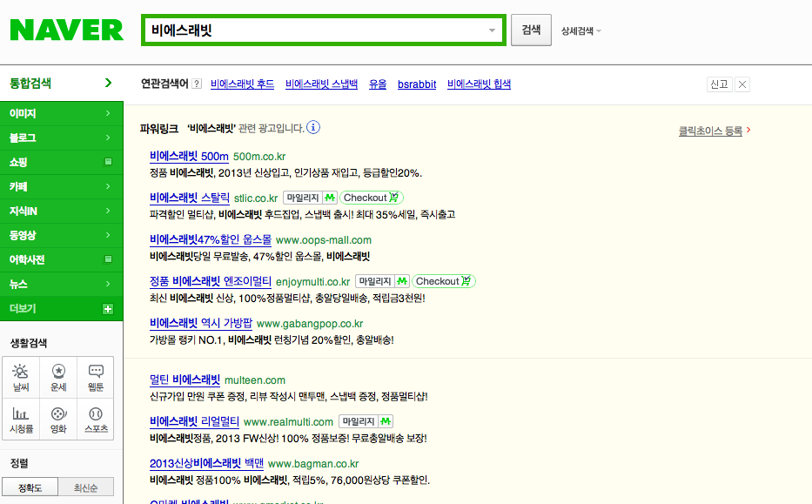
Task: Open the 날씨 weather icon
Action: [21, 378]
